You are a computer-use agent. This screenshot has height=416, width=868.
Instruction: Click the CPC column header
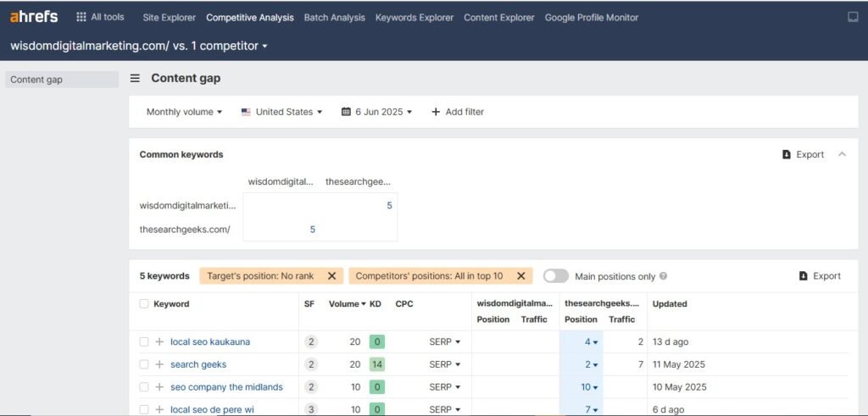tap(404, 303)
